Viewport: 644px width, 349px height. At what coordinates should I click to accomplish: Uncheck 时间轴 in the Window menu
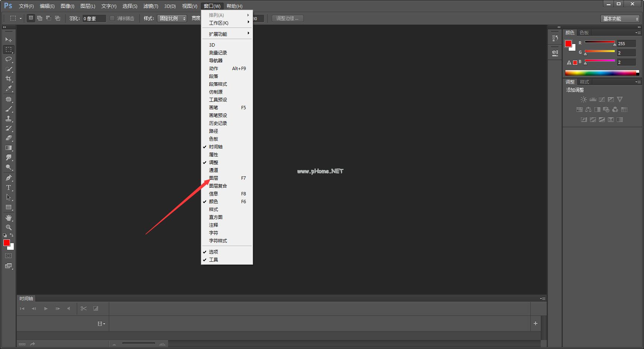216,147
